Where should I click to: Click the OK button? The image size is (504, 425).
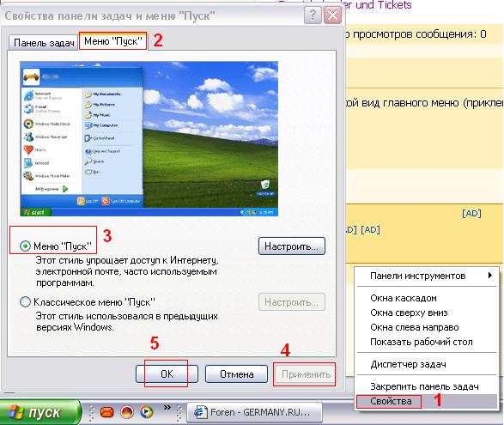point(167,373)
